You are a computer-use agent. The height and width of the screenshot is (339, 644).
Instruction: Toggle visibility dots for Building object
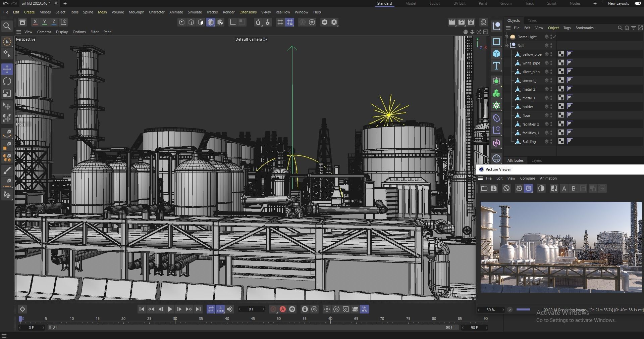tap(551, 142)
